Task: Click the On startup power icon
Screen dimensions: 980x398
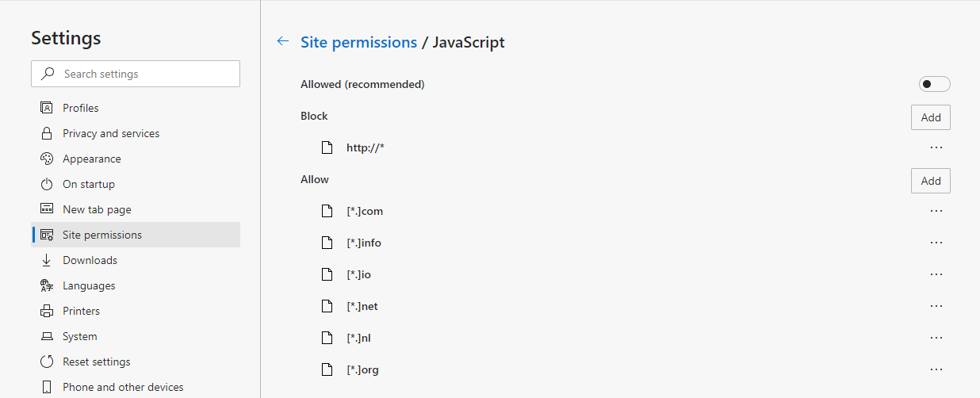Action: 47,184
